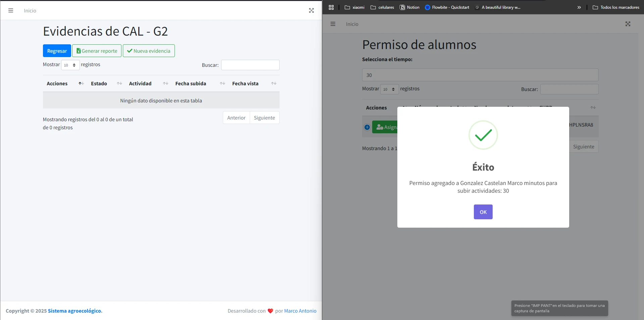Click Nueva evidencia button
This screenshot has height=320, width=644.
pyautogui.click(x=149, y=51)
